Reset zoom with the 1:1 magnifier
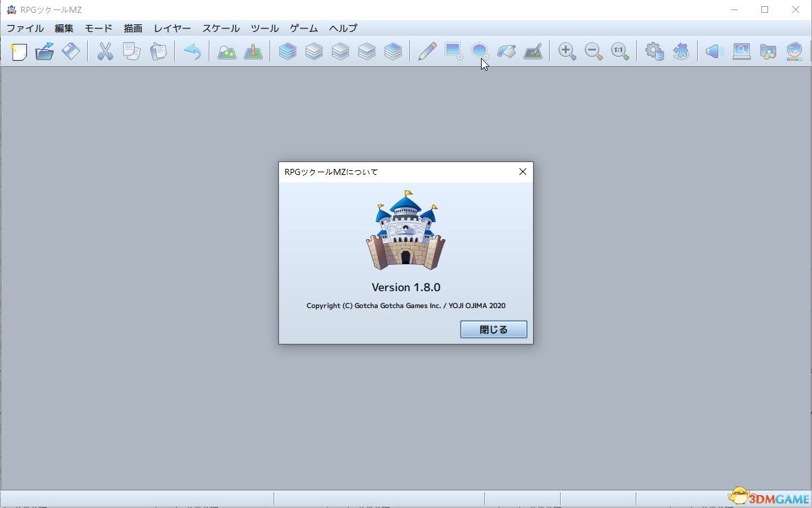 coord(619,51)
